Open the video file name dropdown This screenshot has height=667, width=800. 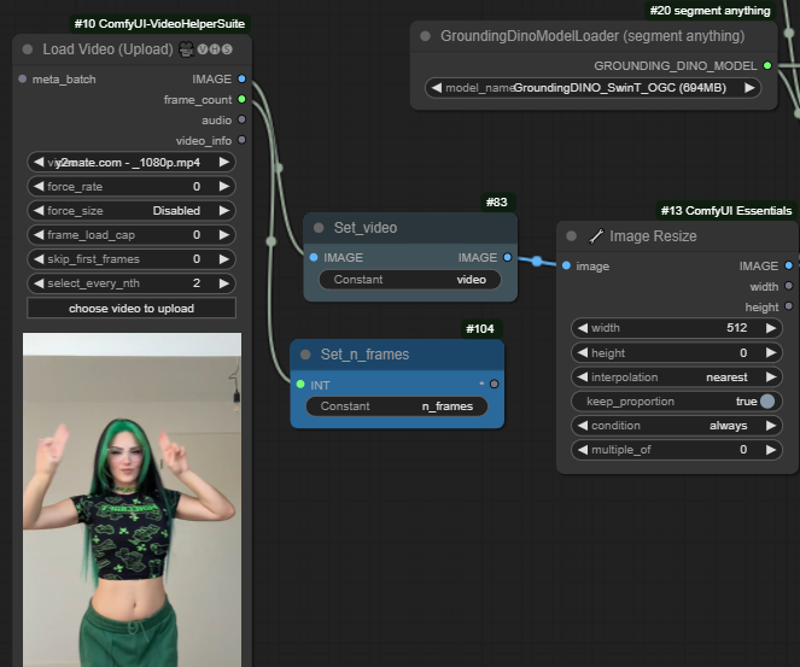pyautogui.click(x=131, y=162)
